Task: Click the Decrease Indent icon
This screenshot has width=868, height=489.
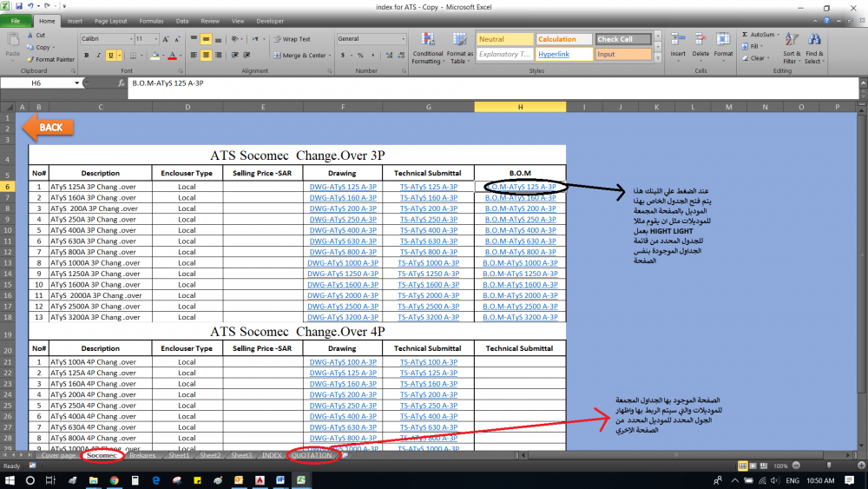Action: pyautogui.click(x=234, y=56)
